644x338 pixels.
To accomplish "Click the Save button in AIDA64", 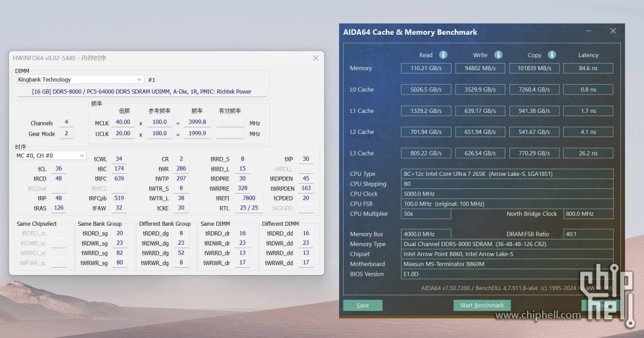I will click(363, 305).
